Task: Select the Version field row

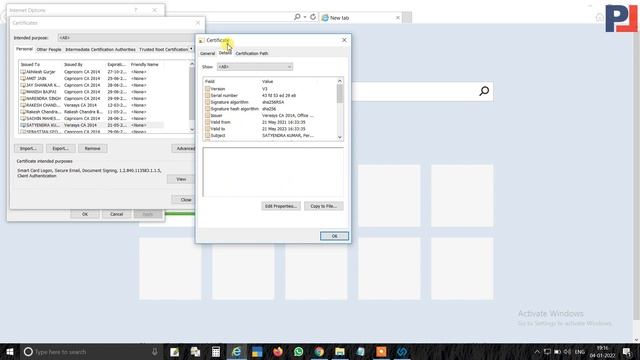Action: click(271, 89)
